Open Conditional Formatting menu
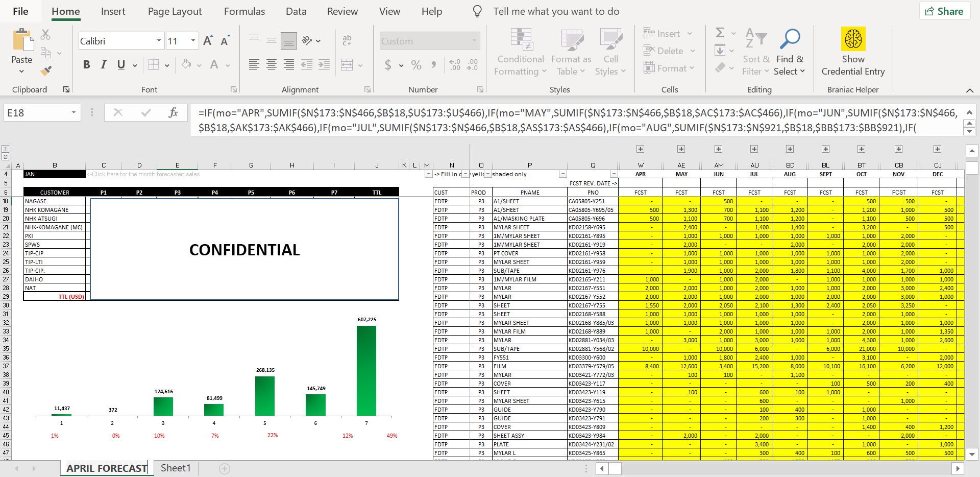 coord(521,53)
